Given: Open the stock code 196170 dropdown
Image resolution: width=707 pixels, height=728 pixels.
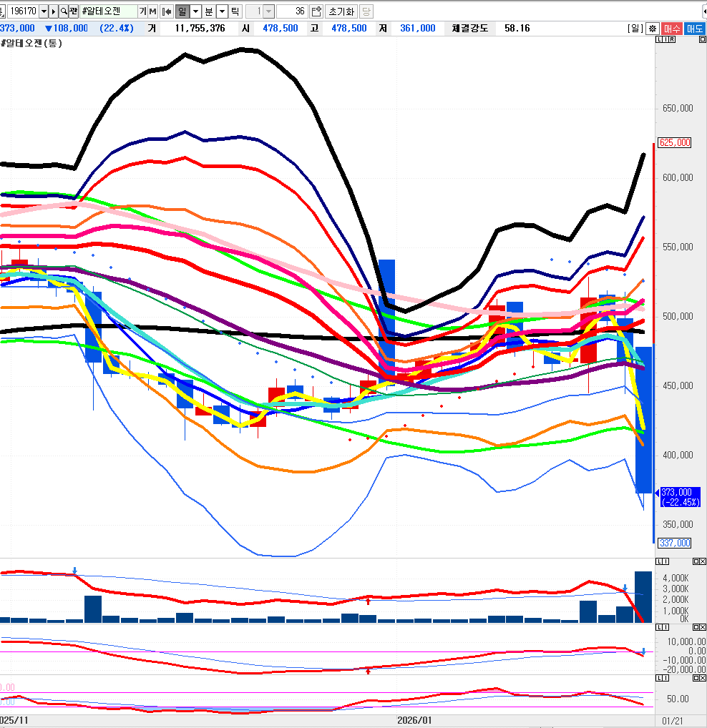Looking at the screenshot, I should pos(44,11).
